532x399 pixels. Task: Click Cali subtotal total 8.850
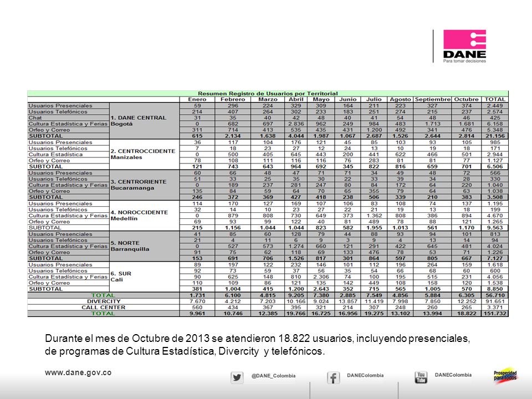tap(495, 289)
